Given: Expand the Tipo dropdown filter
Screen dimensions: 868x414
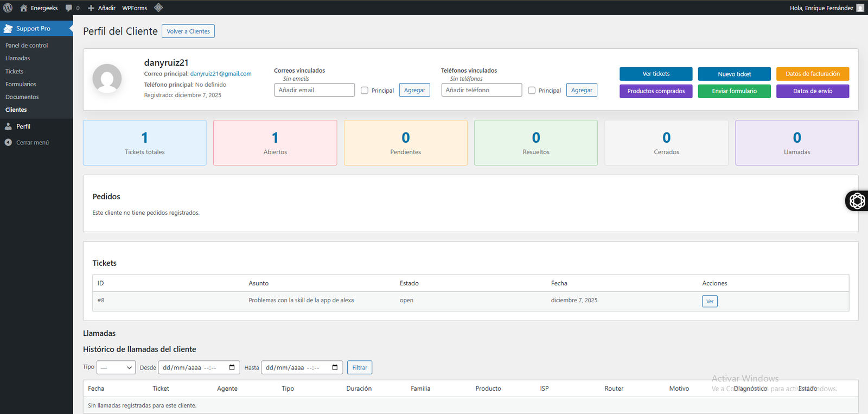Looking at the screenshot, I should [x=116, y=367].
